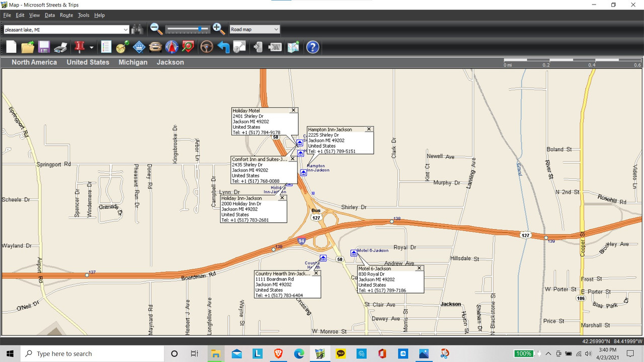Viewport: 644px width, 362px height.
Task: Open the View menu
Action: coord(34,15)
